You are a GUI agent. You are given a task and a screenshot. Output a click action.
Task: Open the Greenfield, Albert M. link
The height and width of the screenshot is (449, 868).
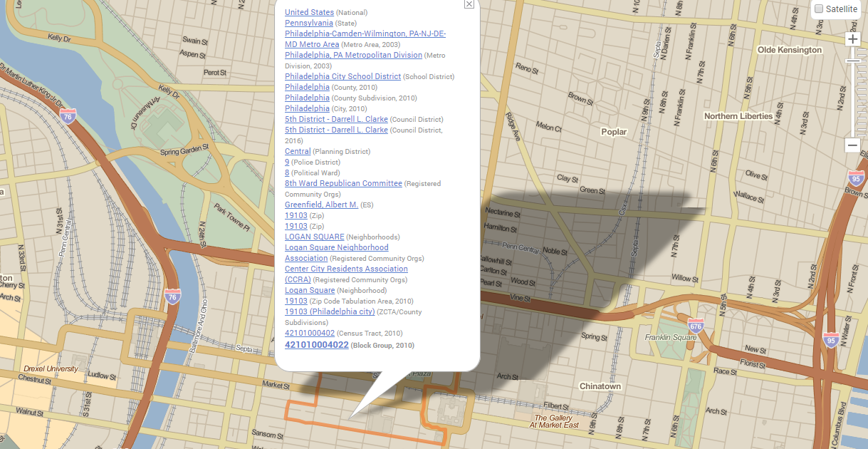point(321,205)
